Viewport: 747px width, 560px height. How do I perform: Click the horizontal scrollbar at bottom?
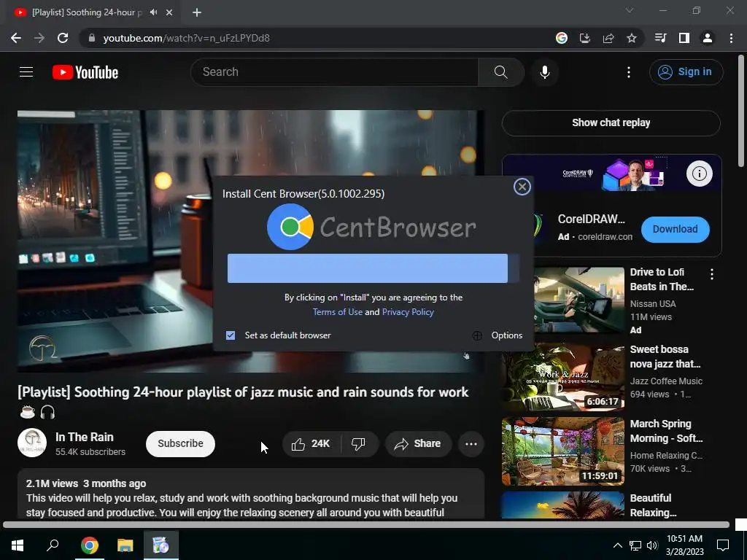click(x=366, y=525)
